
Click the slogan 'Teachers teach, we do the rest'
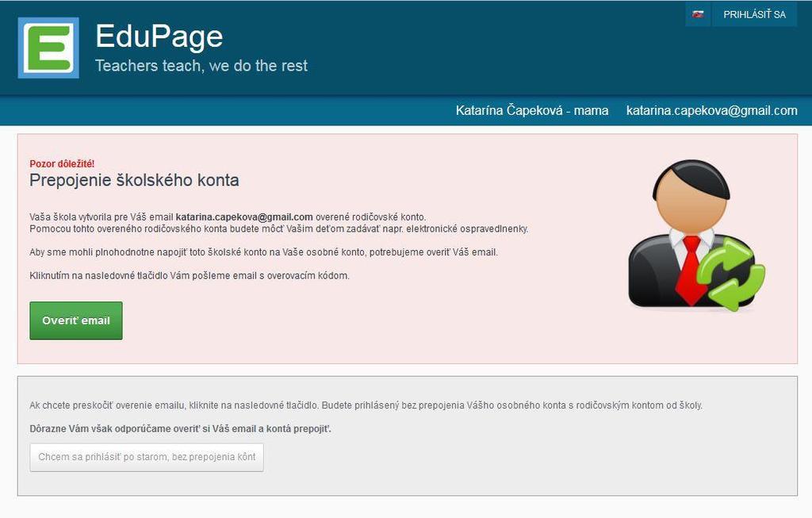(x=201, y=66)
